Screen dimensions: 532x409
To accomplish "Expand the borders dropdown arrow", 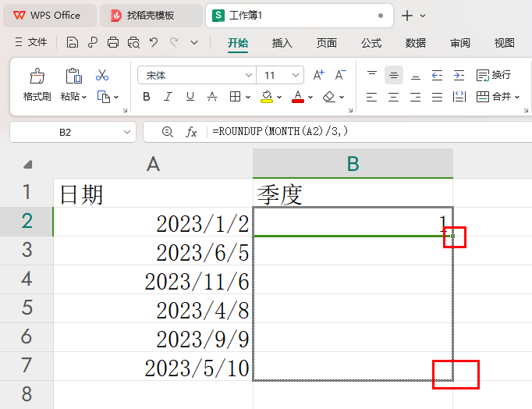I will point(248,97).
